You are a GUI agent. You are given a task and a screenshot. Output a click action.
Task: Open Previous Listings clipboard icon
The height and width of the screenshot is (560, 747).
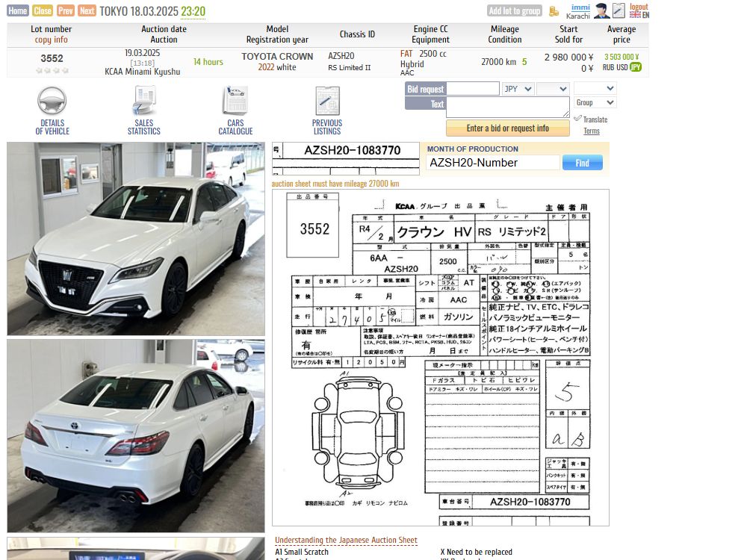coord(327,101)
